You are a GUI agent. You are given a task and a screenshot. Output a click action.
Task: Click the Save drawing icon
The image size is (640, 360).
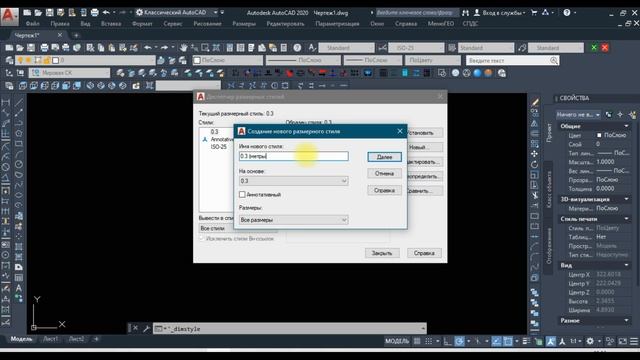coord(31,48)
